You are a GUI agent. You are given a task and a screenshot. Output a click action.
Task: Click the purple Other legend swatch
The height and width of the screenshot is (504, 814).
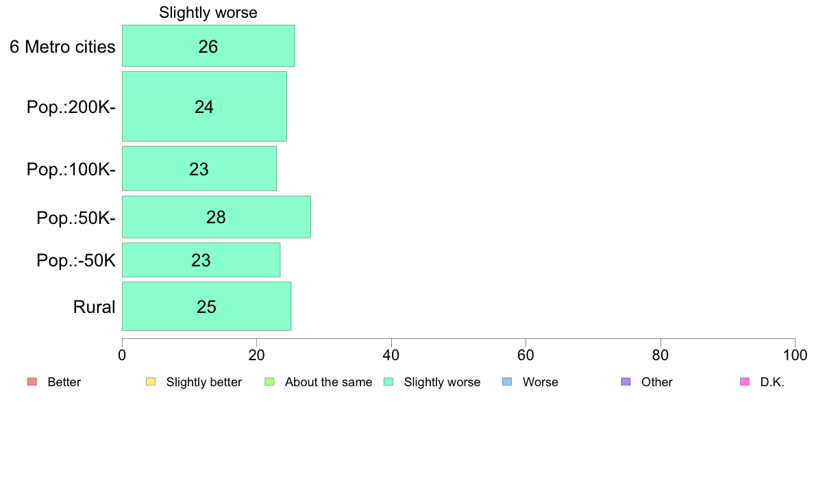click(x=626, y=382)
